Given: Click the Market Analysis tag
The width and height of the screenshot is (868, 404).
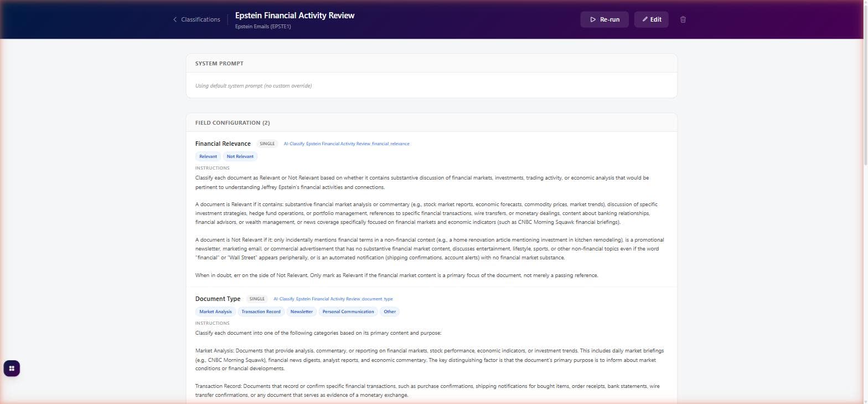Looking at the screenshot, I should click(x=215, y=311).
